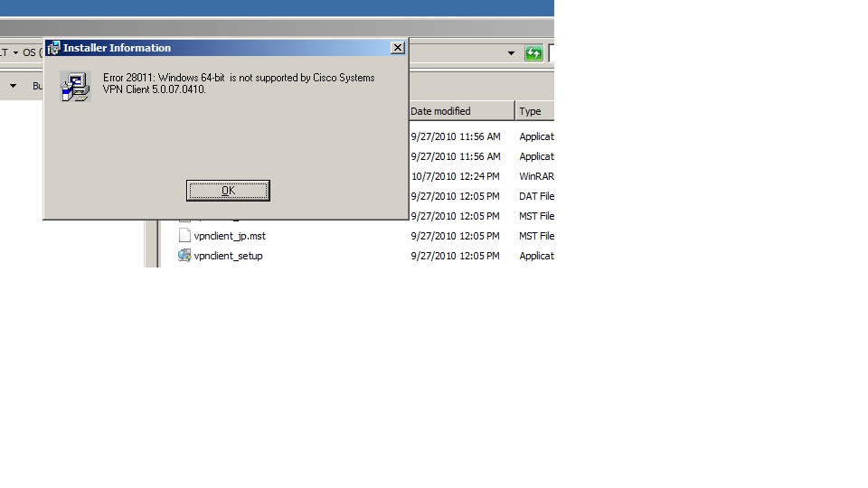Click the vpnclient_jp.mst file icon

click(184, 236)
